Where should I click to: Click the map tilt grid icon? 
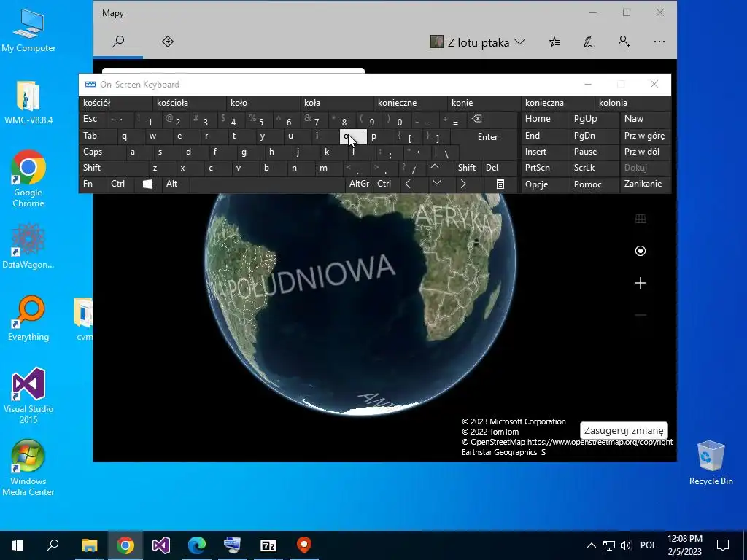click(x=640, y=219)
